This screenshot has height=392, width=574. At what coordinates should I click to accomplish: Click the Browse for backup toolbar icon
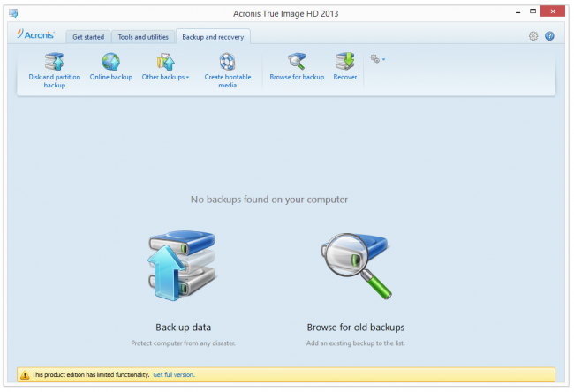pyautogui.click(x=297, y=61)
